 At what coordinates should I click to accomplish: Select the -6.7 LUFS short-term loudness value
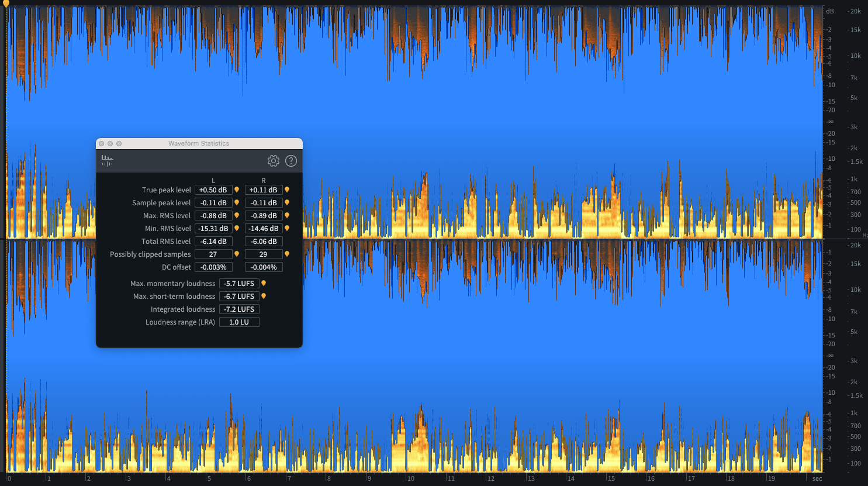239,297
